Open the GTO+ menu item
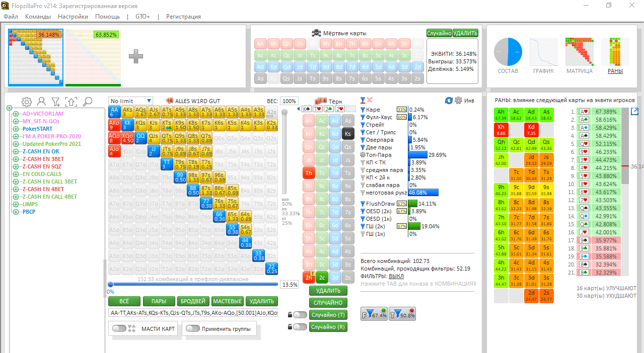Screen dimensions: 644x353 click(142, 17)
